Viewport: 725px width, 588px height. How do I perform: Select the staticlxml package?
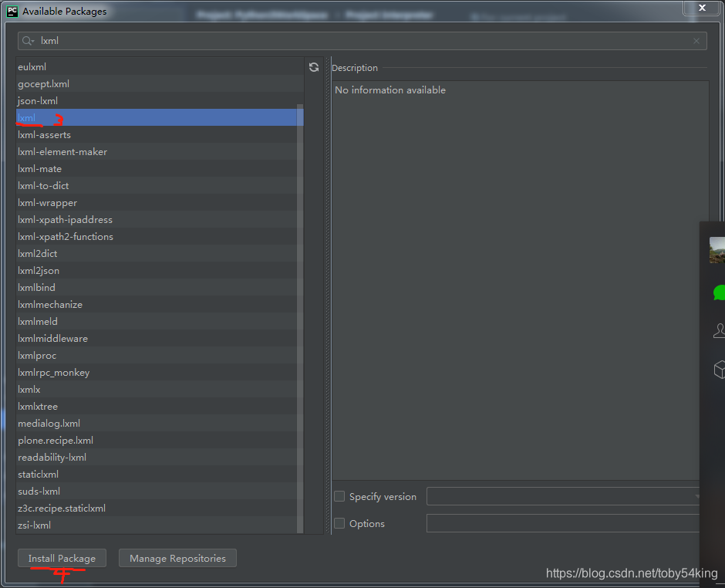click(160, 474)
